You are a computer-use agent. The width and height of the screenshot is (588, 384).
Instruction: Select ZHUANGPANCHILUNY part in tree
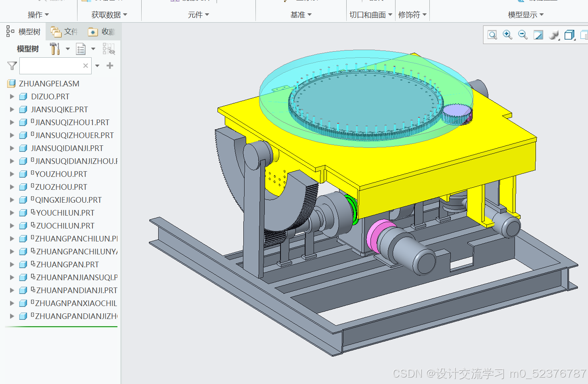tap(77, 252)
